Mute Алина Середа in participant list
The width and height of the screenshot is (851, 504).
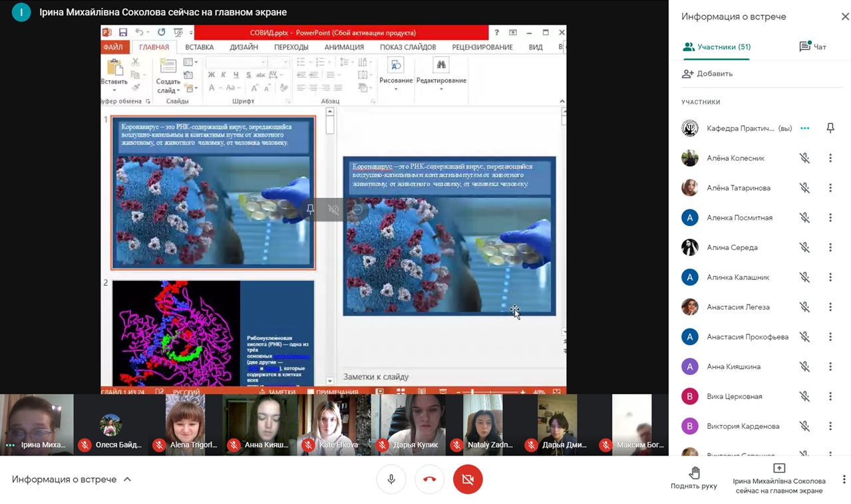tap(804, 247)
